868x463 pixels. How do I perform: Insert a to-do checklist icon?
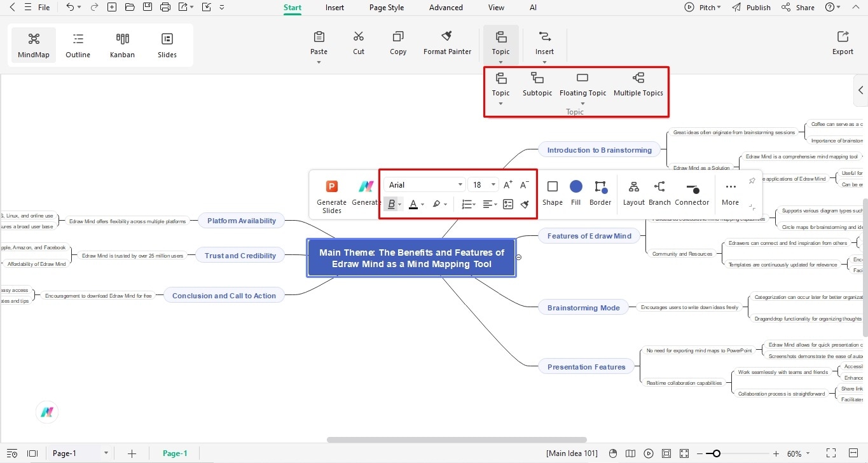click(507, 204)
